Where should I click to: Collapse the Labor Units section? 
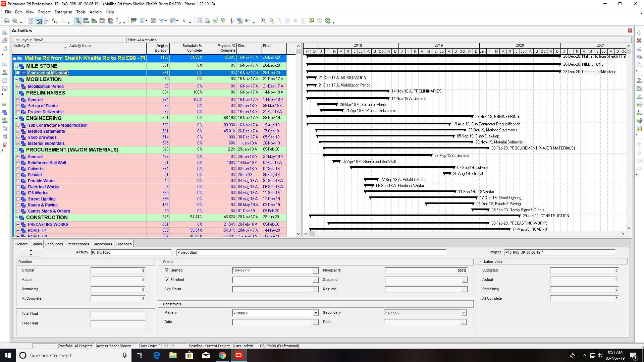click(481, 261)
